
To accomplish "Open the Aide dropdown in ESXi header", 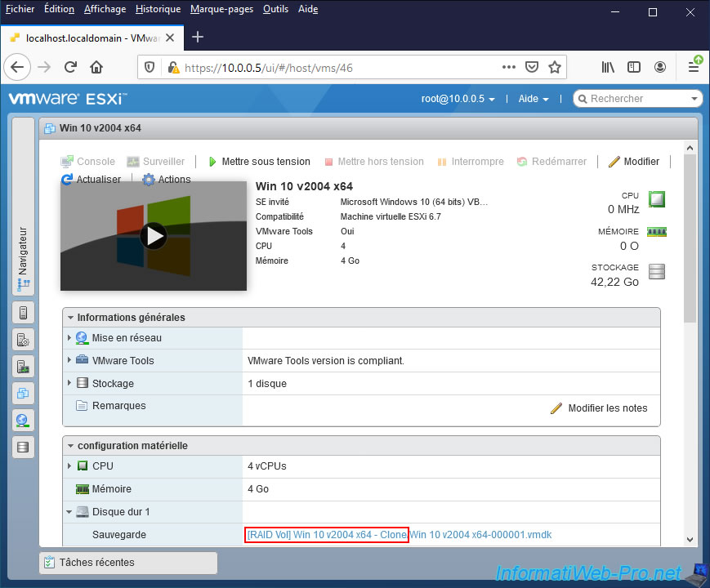I will click(533, 99).
